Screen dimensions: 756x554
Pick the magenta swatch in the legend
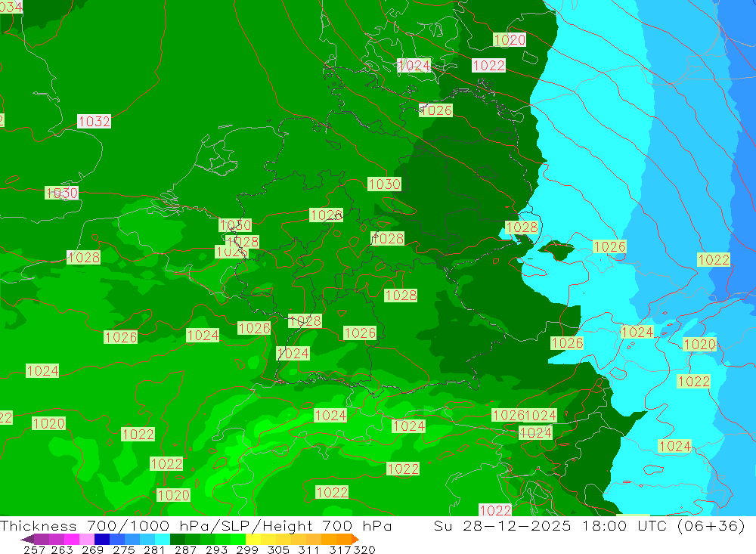pos(71,539)
